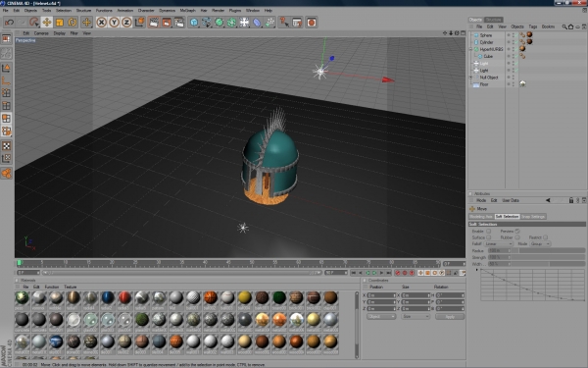Open the viewport Cameras menu
The height and width of the screenshot is (368, 588).
tap(41, 33)
